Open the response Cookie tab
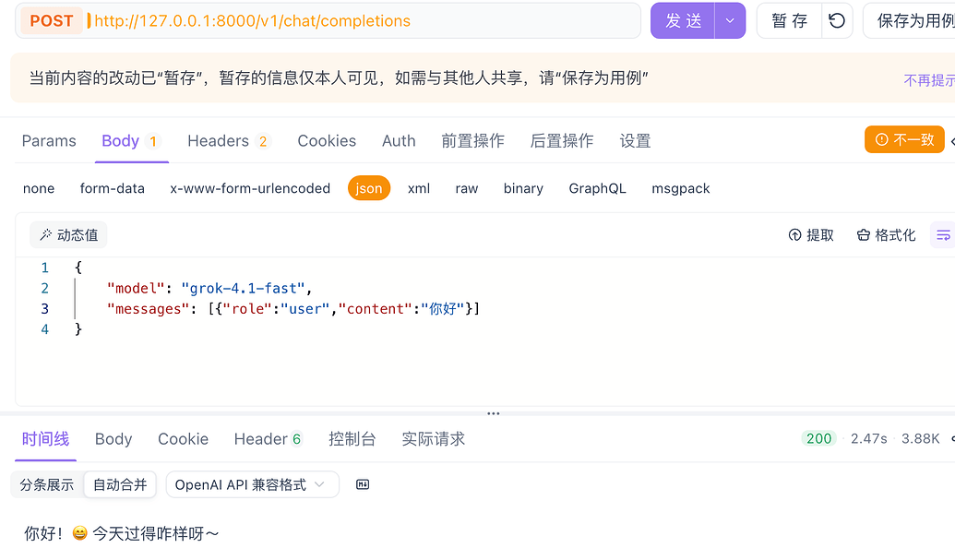 coord(183,439)
